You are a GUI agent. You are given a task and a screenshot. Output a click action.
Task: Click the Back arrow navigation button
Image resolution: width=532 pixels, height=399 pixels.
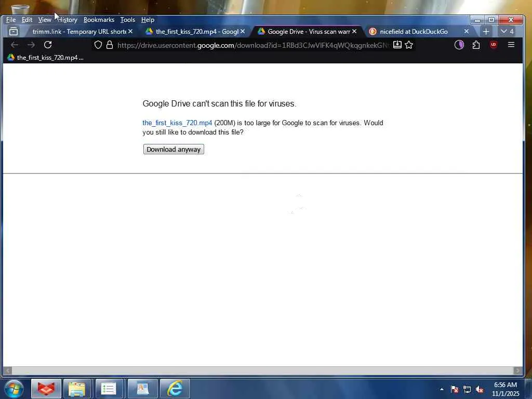pyautogui.click(x=14, y=45)
